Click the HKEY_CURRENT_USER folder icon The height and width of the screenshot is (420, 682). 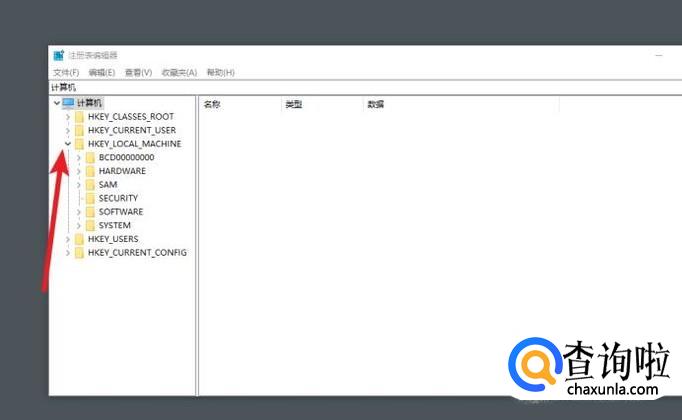click(79, 130)
